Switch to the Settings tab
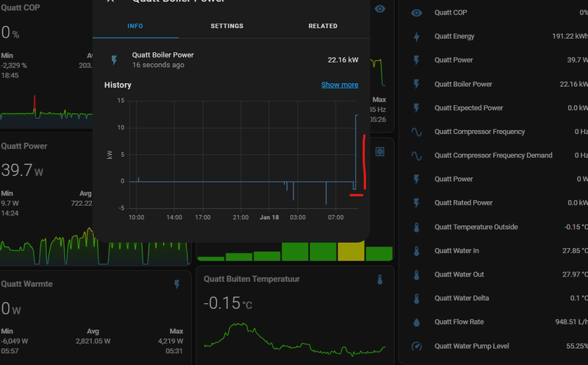 point(227,26)
